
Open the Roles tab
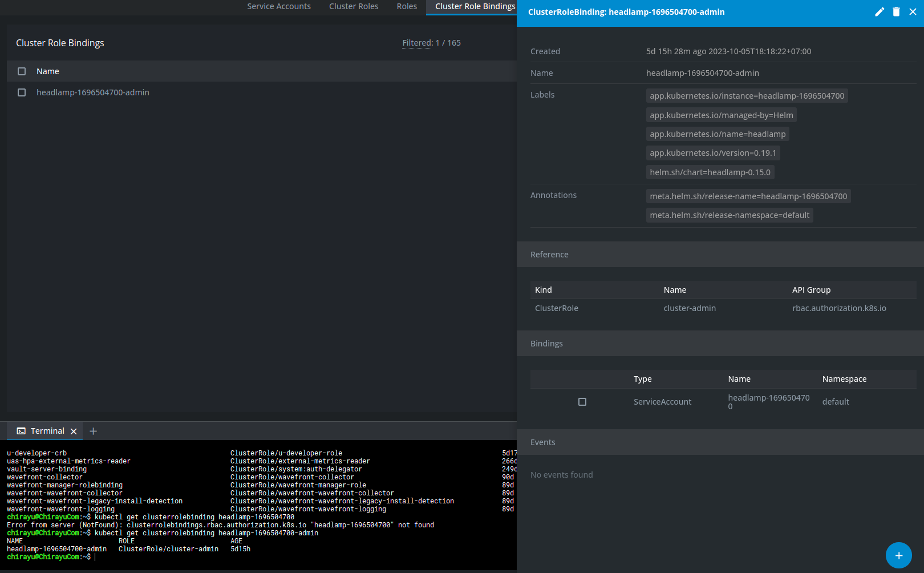tap(406, 6)
